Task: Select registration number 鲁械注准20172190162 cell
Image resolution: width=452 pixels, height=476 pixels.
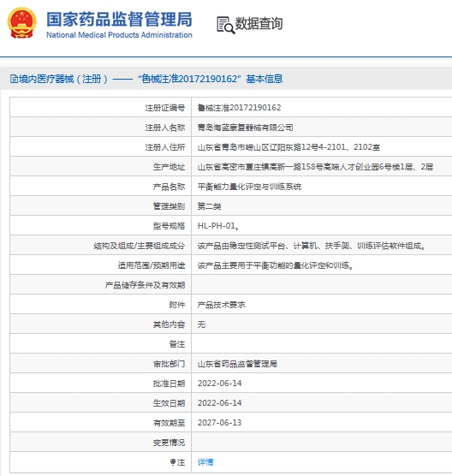Action: (x=239, y=108)
